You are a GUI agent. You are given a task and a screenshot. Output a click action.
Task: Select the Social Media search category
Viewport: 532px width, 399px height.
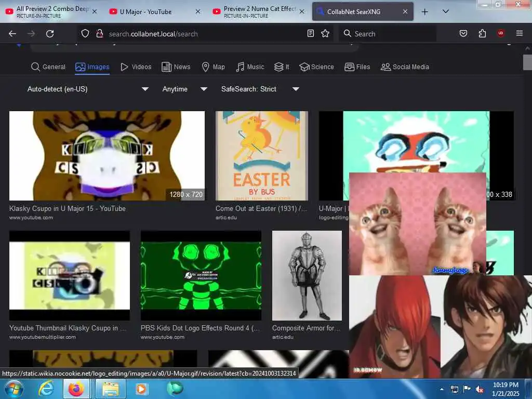coord(405,67)
